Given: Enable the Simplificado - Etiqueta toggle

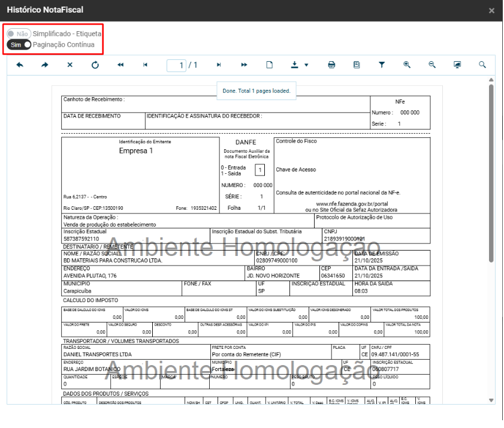Looking at the screenshot, I should (x=19, y=35).
